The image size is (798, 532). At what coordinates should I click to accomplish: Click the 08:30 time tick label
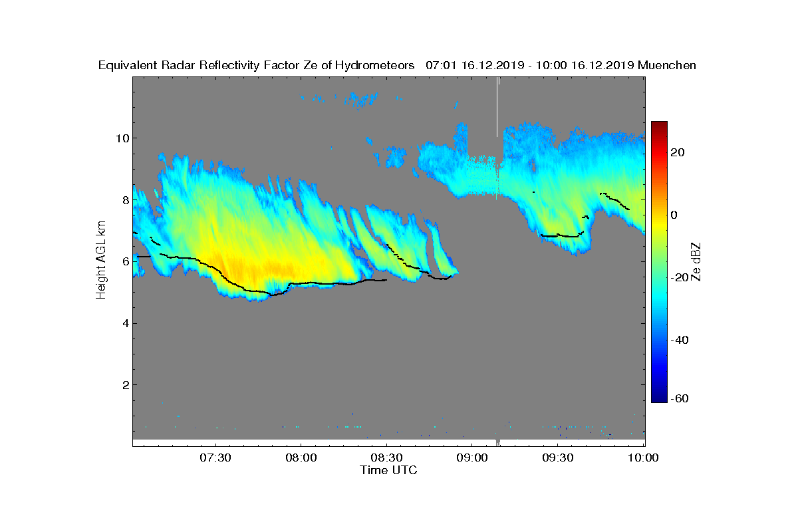pos(386,458)
